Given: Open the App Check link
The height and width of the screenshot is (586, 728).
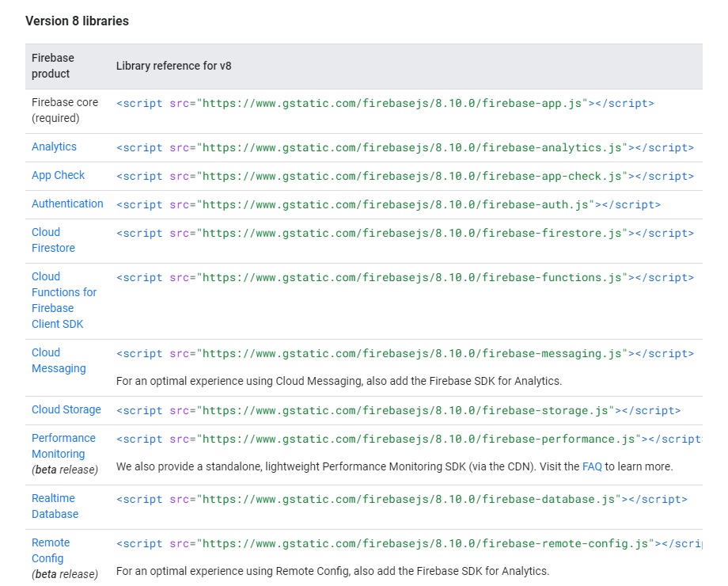Looking at the screenshot, I should click(58, 175).
